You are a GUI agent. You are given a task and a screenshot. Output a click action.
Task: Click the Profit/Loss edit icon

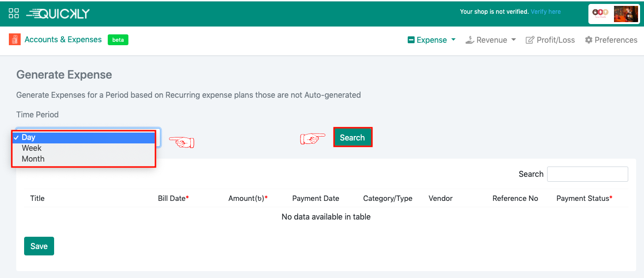[x=530, y=40]
